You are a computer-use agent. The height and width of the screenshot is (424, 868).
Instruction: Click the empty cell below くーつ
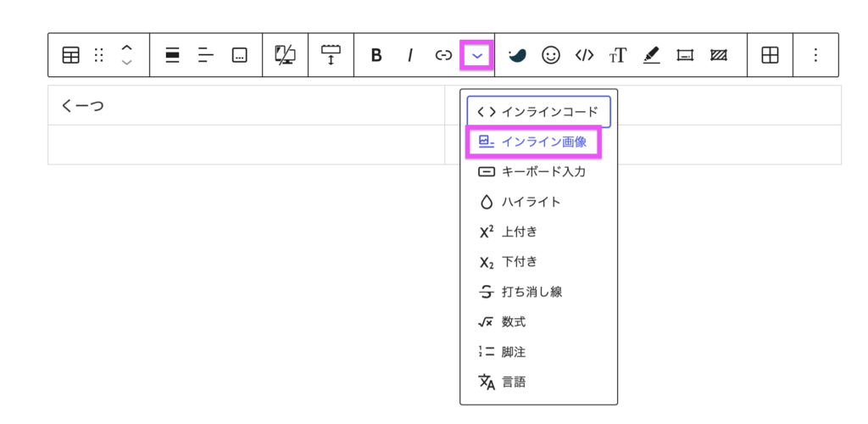tap(247, 144)
